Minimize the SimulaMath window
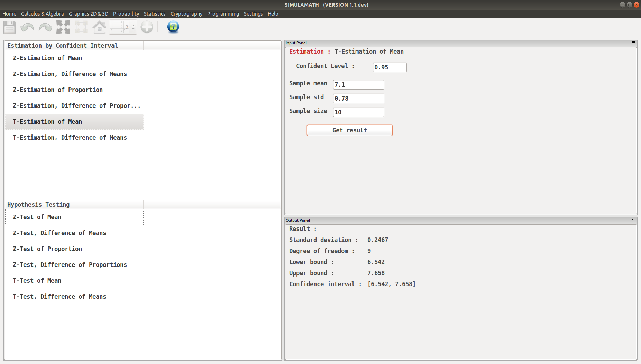Screen dimensions: 641x364 click(x=623, y=5)
